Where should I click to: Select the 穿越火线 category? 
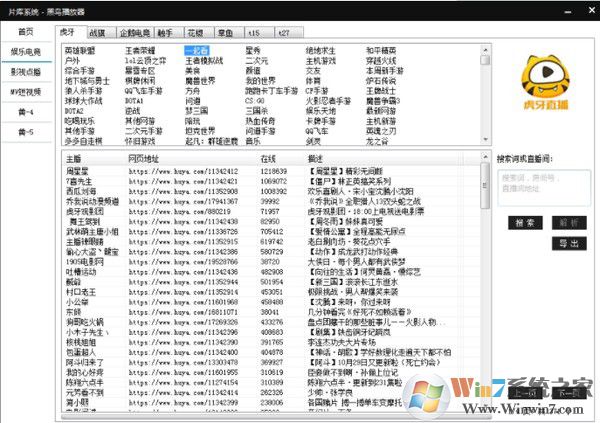click(381, 60)
